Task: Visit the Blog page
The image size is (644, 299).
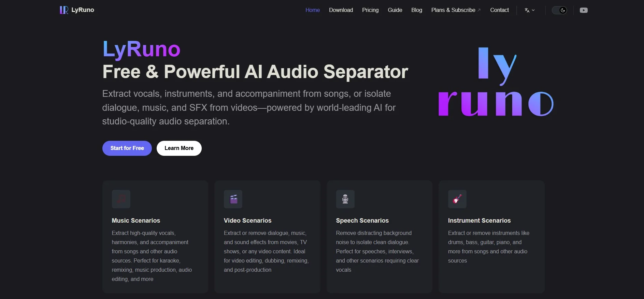Action: (416, 10)
